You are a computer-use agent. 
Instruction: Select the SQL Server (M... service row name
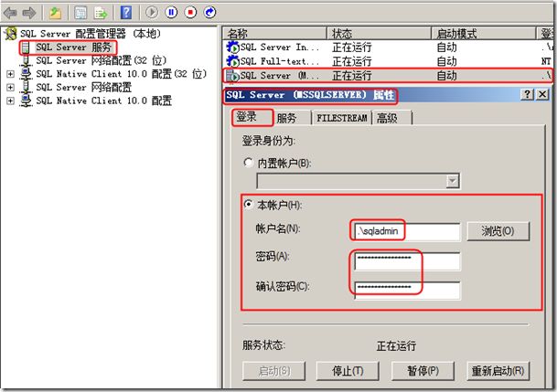click(x=280, y=76)
